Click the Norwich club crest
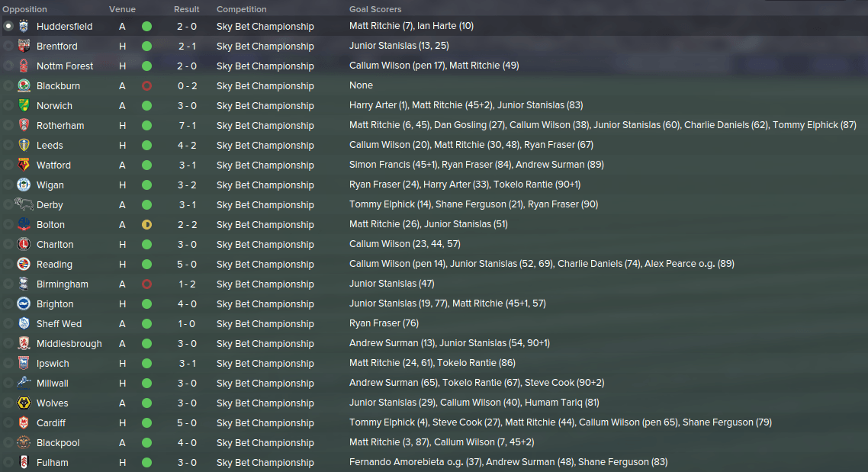 (x=24, y=105)
